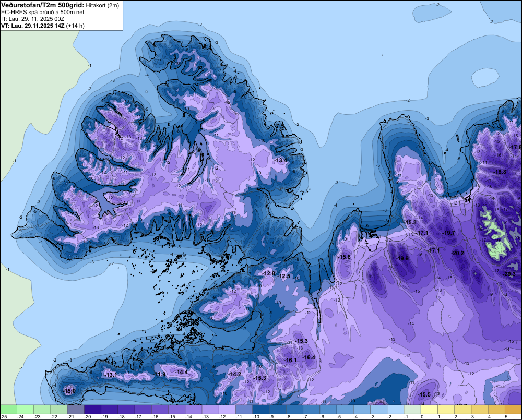Select the legend swatch above the -19 label
Image resolution: width=522 pixels, height=420 pixels.
110,409
